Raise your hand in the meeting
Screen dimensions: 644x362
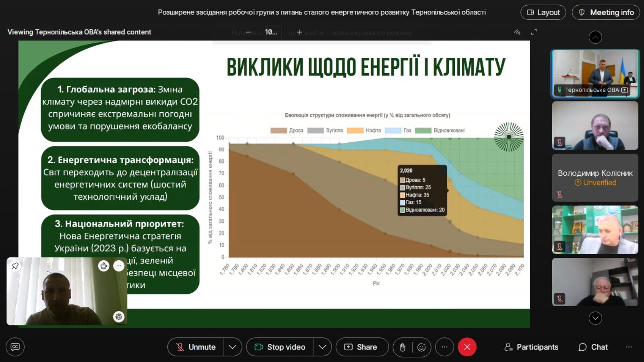pyautogui.click(x=402, y=347)
